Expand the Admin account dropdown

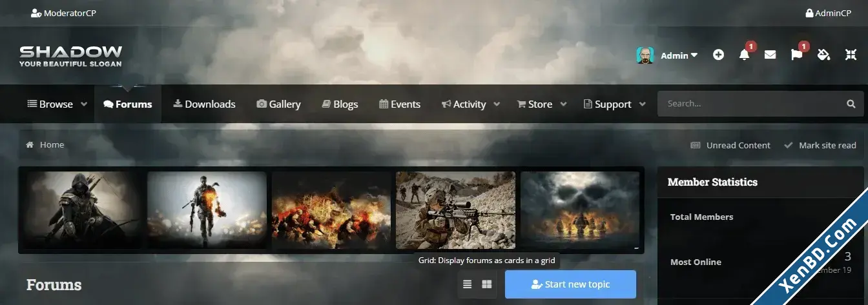[x=679, y=55]
